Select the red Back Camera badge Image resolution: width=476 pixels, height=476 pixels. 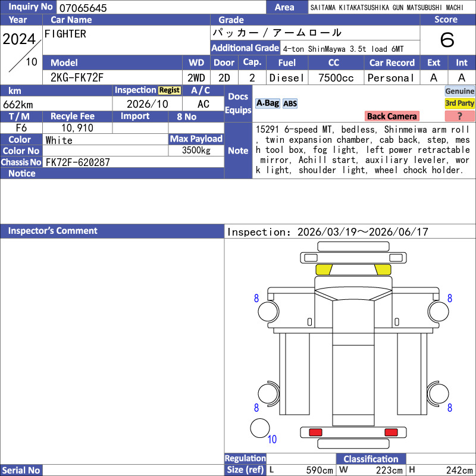tap(392, 116)
